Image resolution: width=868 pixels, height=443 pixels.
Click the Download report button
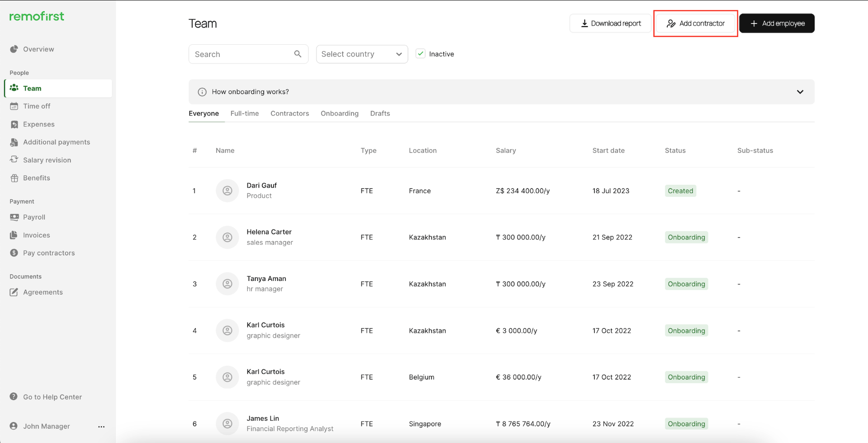(610, 23)
